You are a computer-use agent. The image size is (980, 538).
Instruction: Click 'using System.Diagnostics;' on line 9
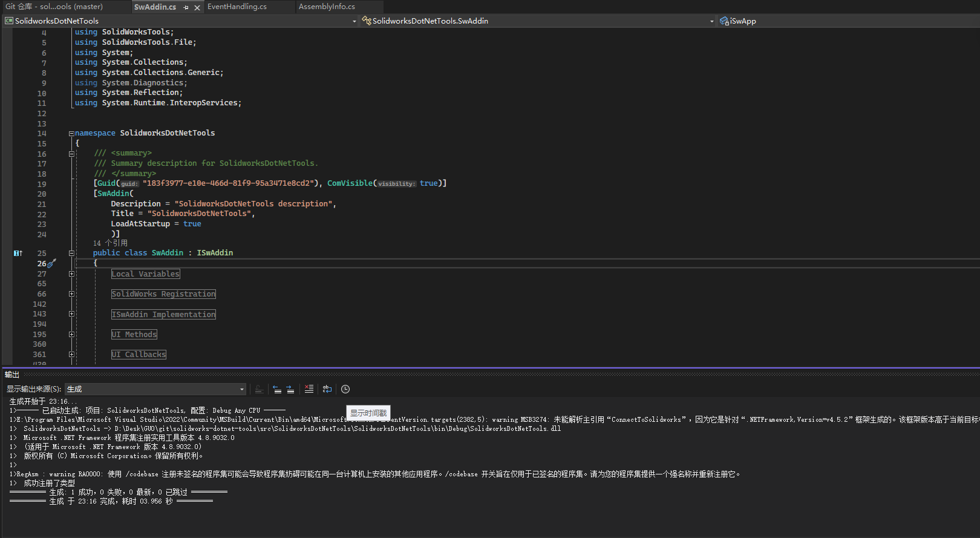[x=131, y=83]
